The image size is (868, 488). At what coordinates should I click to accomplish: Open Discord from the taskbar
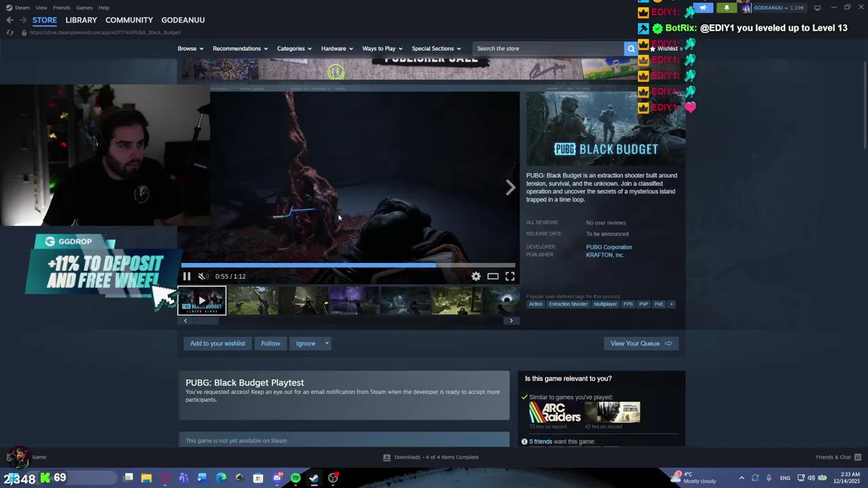coord(277,478)
